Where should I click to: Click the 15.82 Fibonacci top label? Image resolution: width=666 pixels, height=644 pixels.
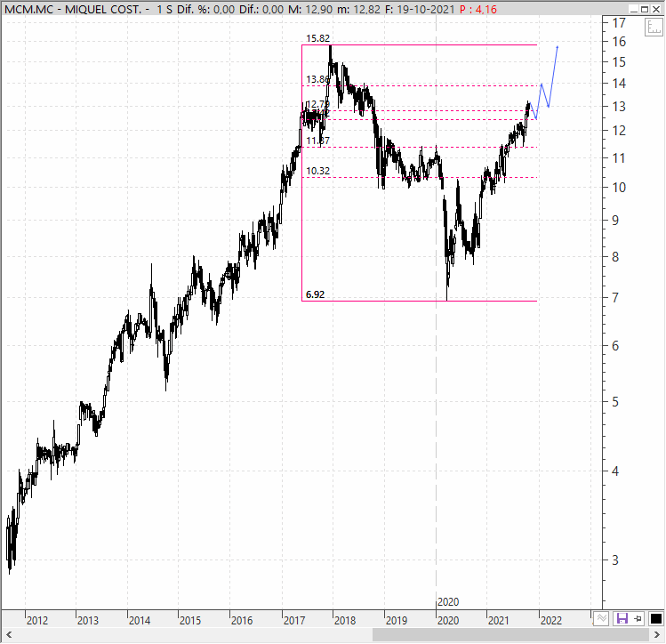(317, 38)
